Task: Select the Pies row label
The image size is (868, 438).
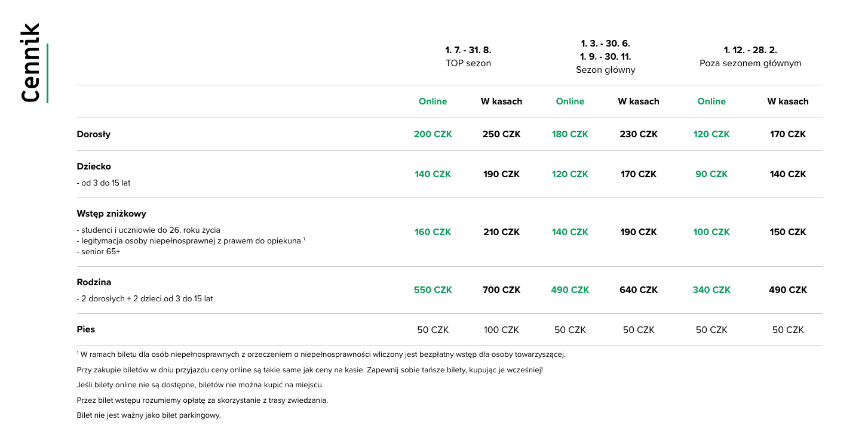Action: pos(85,329)
